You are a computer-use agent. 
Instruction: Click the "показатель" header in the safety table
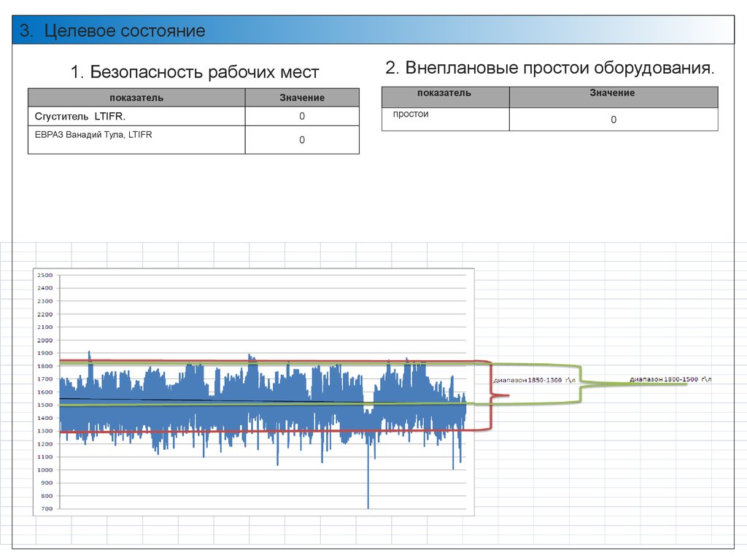(x=136, y=98)
